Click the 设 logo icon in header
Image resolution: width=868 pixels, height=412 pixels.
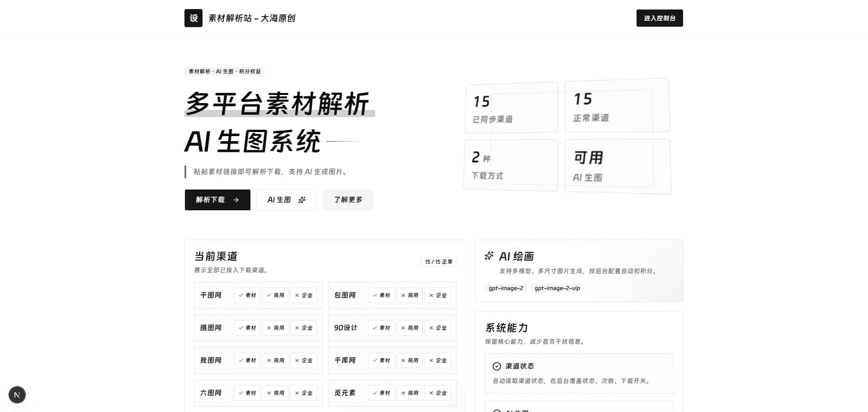tap(193, 18)
